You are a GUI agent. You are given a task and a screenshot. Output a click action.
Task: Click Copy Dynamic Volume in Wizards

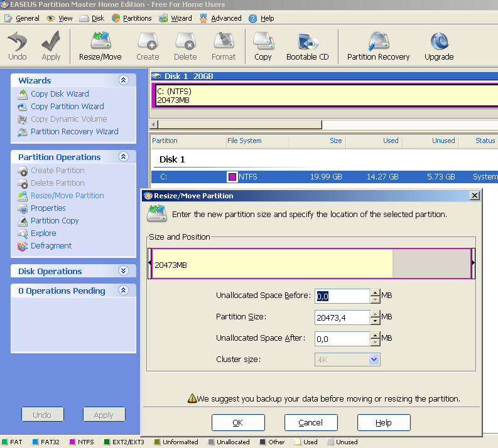[x=68, y=119]
